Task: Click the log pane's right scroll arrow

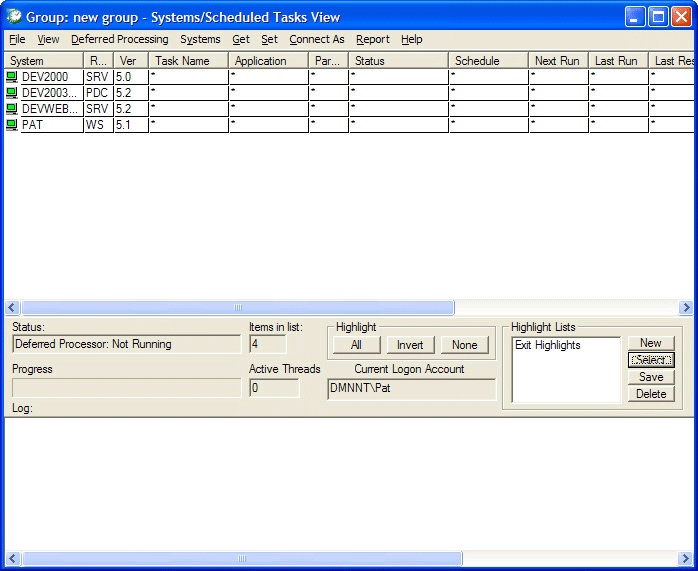Action: tap(686, 559)
